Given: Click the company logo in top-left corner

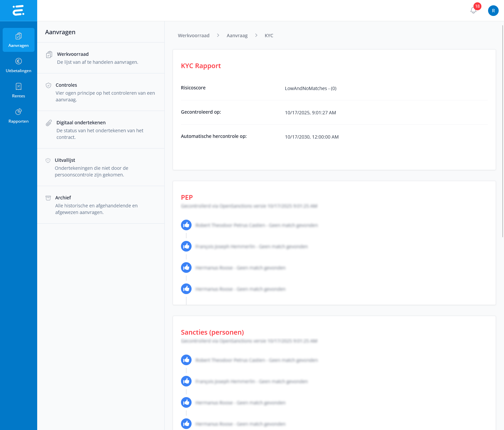Looking at the screenshot, I should point(18,10).
